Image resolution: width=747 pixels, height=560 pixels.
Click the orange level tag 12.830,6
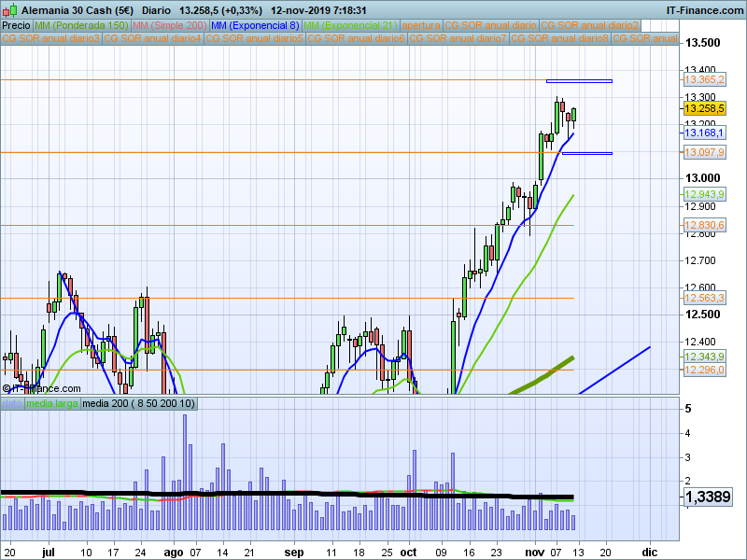(x=705, y=225)
